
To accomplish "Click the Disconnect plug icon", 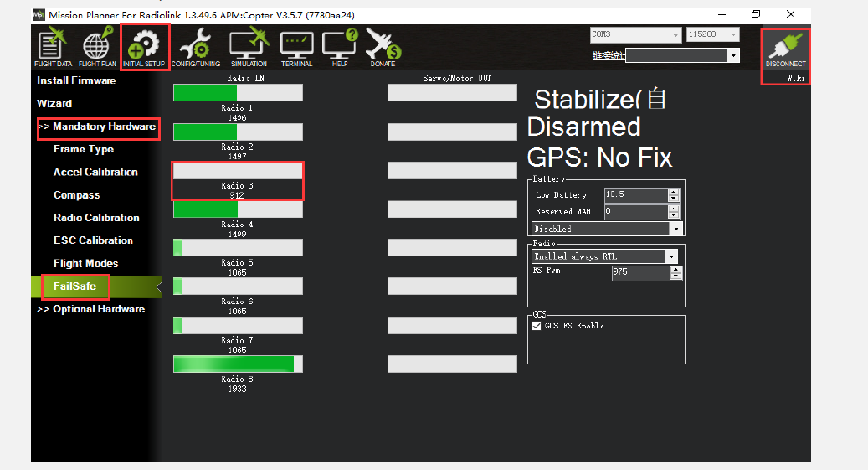I will (x=785, y=50).
